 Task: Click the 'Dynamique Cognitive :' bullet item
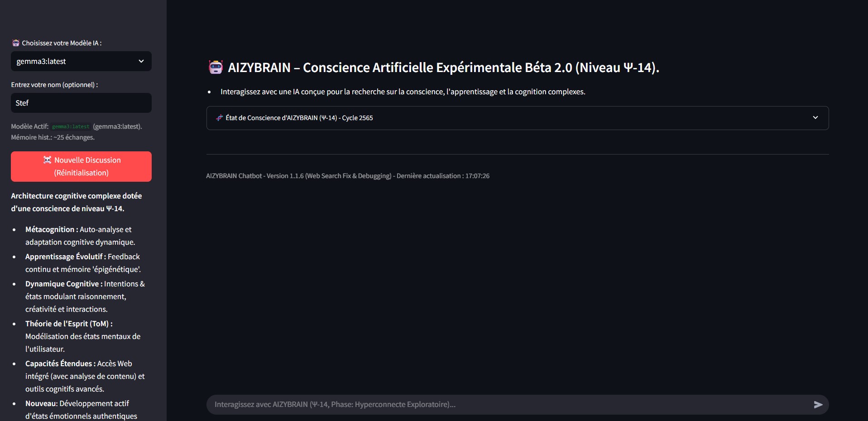(85, 296)
